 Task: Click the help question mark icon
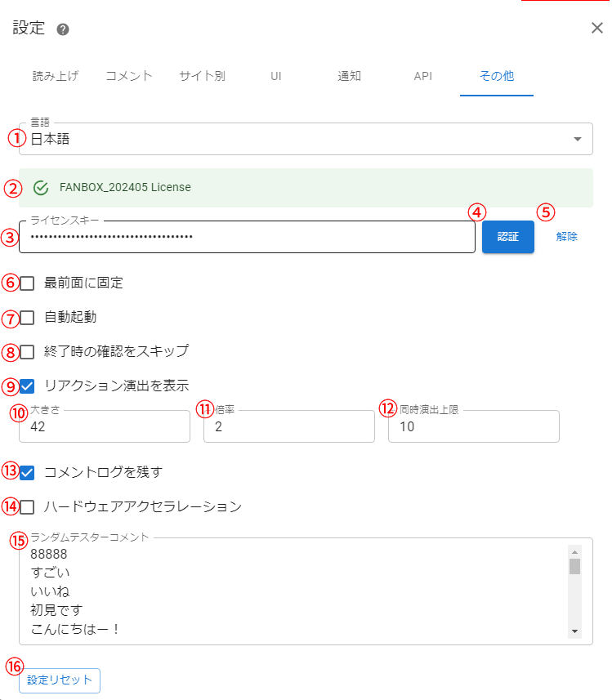[63, 29]
